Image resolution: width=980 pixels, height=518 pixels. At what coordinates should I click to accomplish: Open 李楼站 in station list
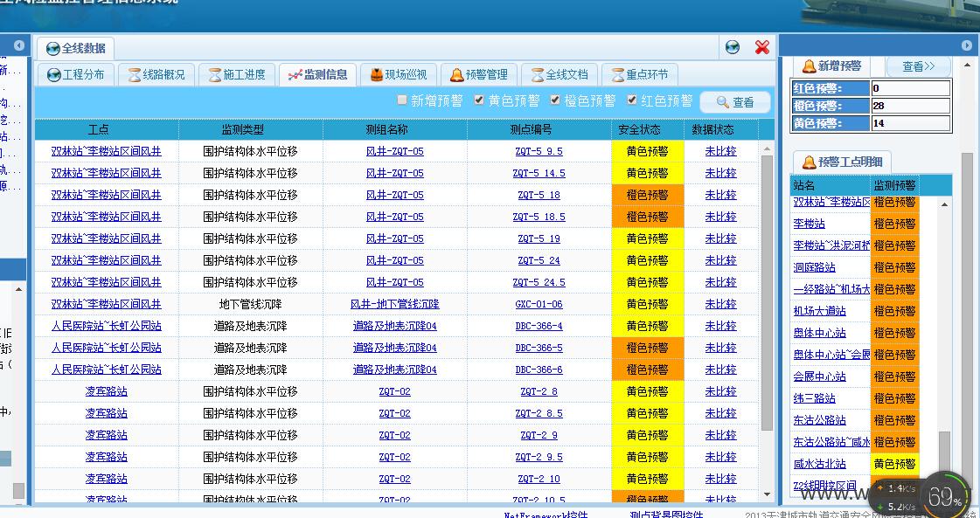point(809,224)
